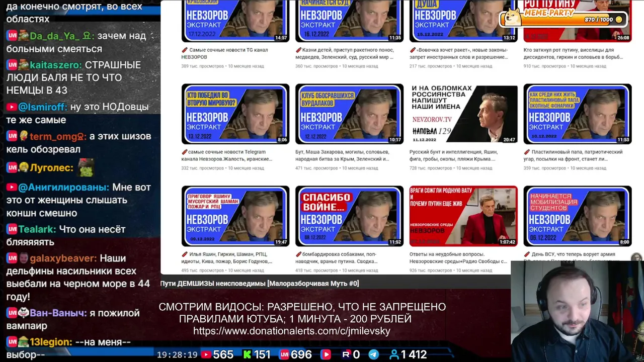The height and width of the screenshot is (362, 644).
Task: Click username @Ismiroff in chat
Action: point(42,107)
